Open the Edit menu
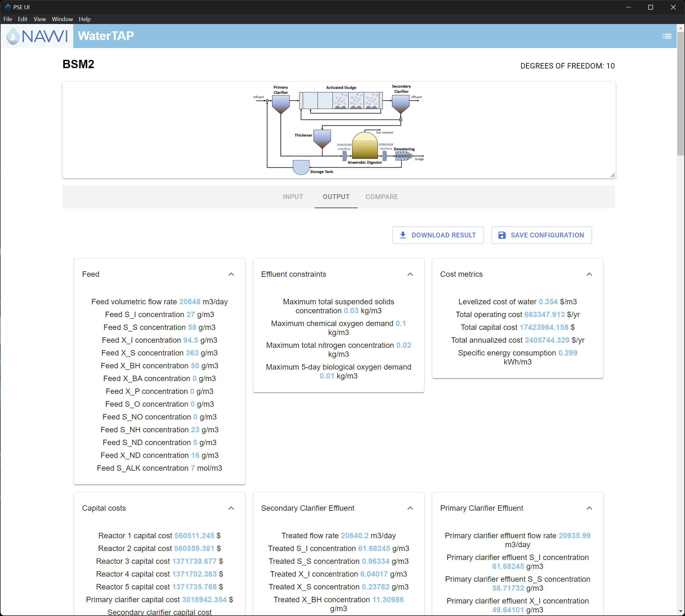The height and width of the screenshot is (616, 685). coord(23,19)
